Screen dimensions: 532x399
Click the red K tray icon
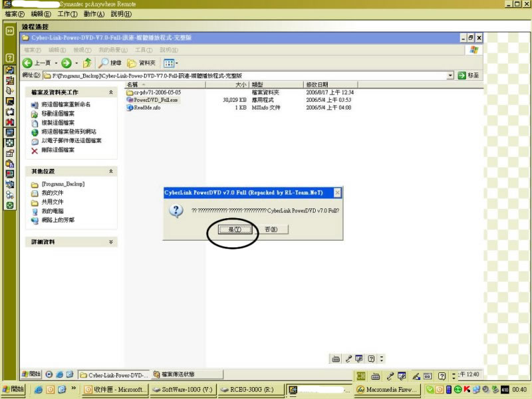(x=467, y=390)
